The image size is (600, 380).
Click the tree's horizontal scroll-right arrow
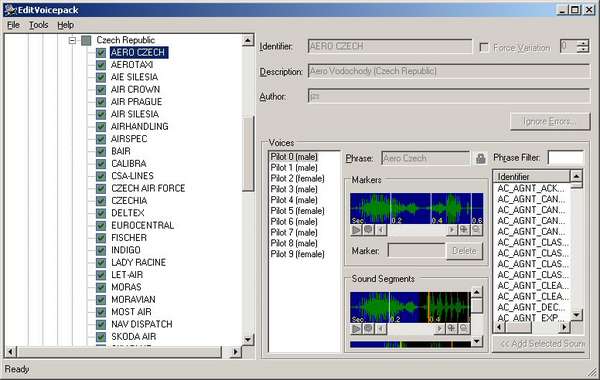pos(235,352)
